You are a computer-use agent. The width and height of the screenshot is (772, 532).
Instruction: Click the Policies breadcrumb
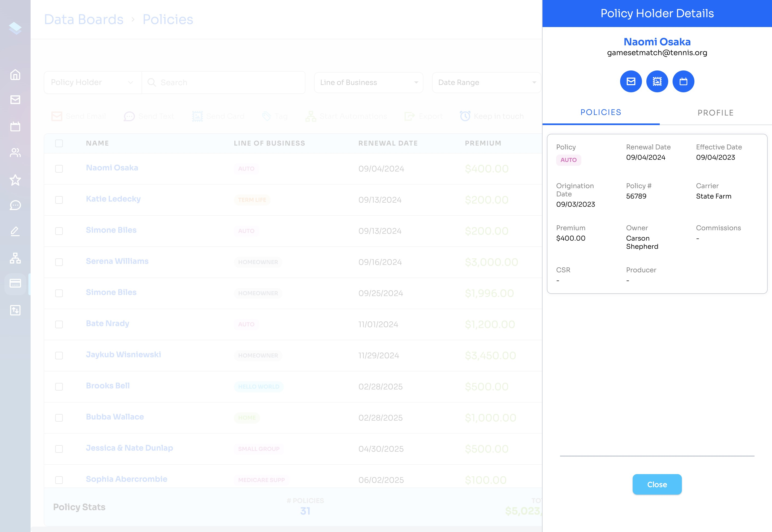[168, 19]
